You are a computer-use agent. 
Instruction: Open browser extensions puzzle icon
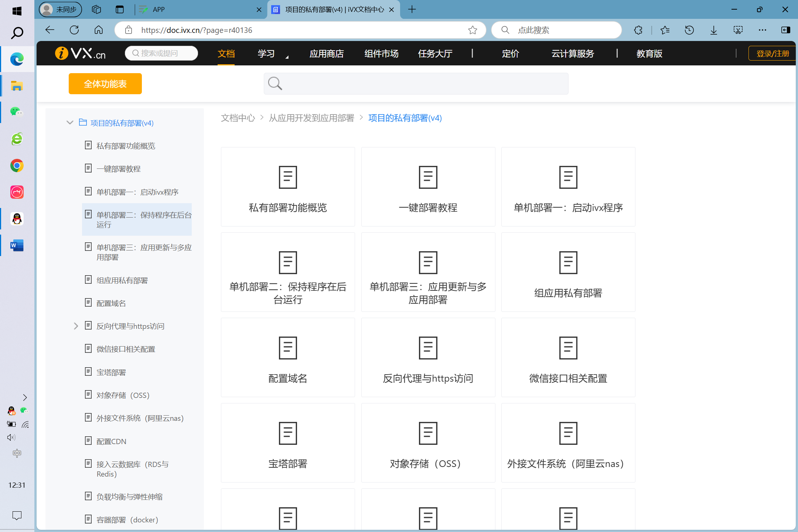click(638, 30)
